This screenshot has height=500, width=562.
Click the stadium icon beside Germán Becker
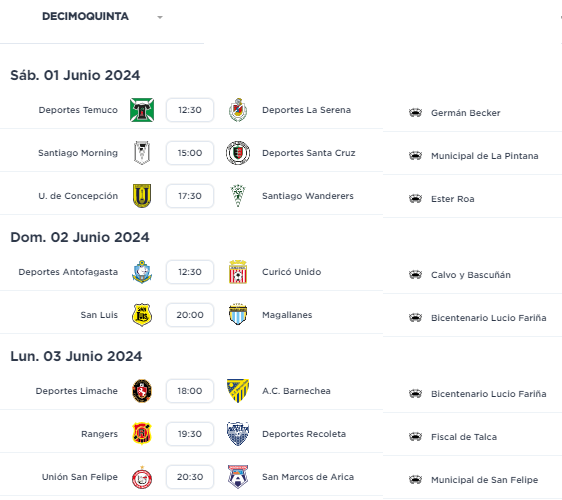tap(415, 113)
